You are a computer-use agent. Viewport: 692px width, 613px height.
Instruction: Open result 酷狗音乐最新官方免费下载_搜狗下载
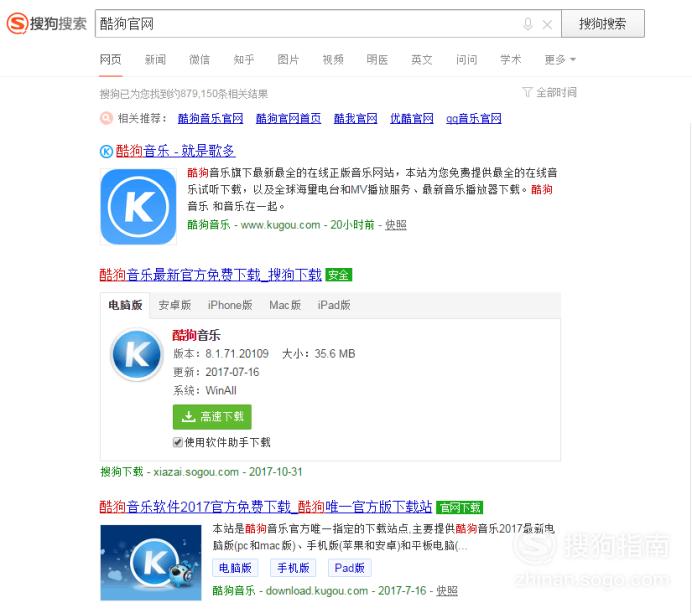pyautogui.click(x=211, y=275)
